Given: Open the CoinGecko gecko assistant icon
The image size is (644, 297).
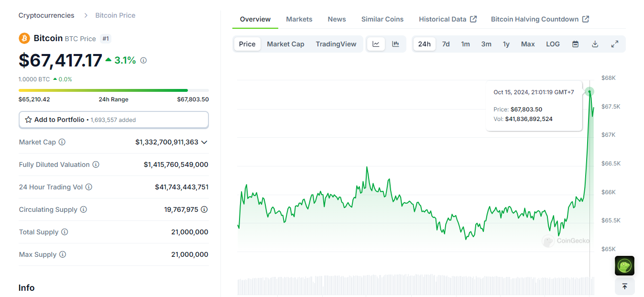Looking at the screenshot, I should pyautogui.click(x=624, y=266).
